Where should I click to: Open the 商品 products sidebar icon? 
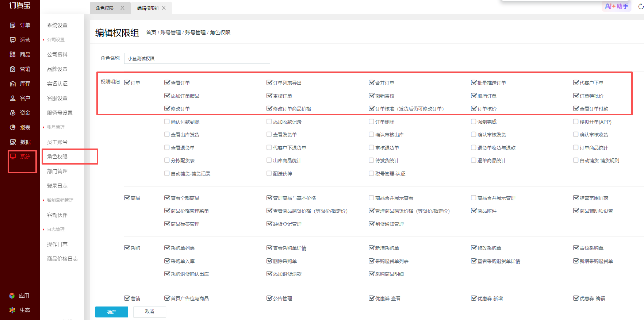point(13,54)
